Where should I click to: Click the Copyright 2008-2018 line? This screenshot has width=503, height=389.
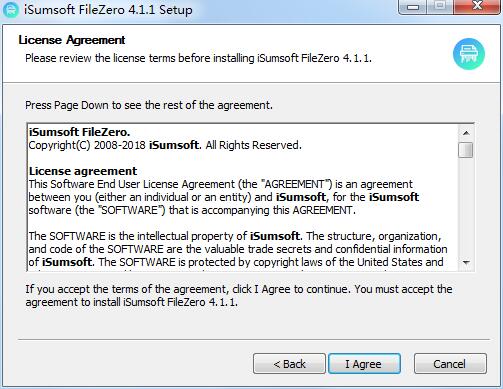(x=165, y=145)
